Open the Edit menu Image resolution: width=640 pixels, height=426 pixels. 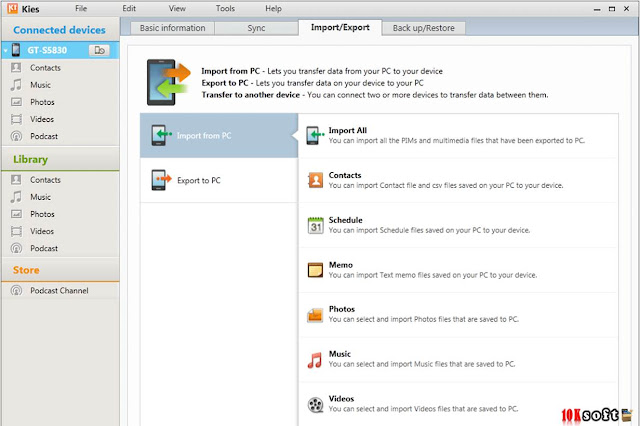point(129,8)
